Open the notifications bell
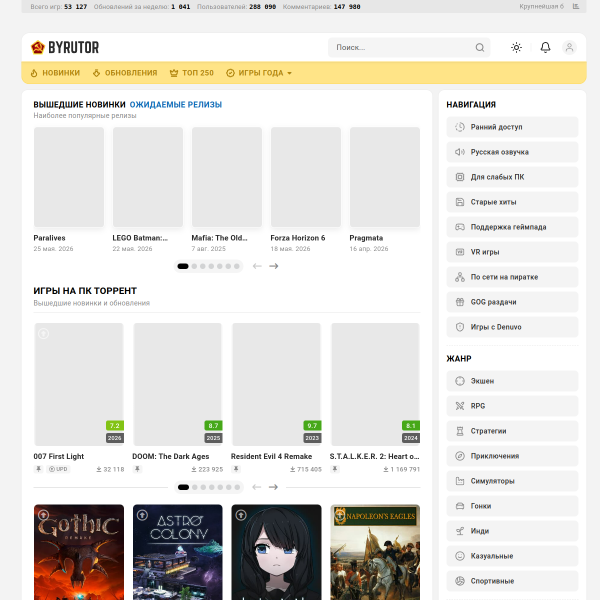Viewport: 600px width, 600px height. pos(545,47)
